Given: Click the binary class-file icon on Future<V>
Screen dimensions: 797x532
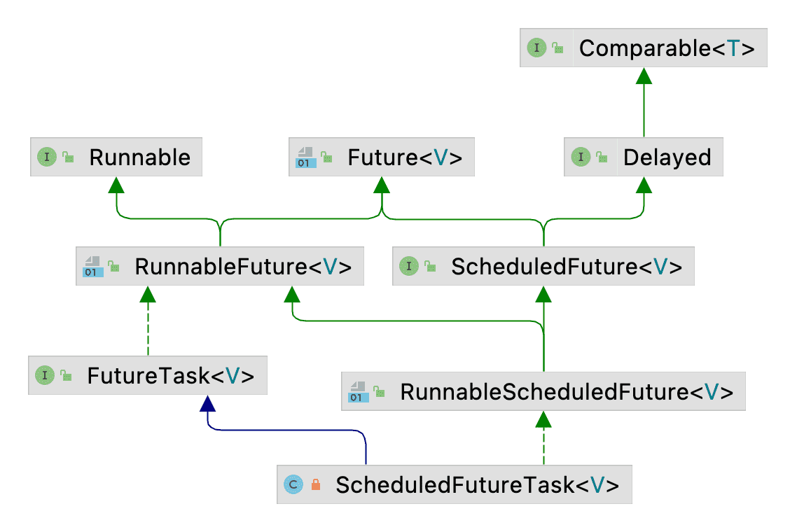Looking at the screenshot, I should tap(305, 157).
